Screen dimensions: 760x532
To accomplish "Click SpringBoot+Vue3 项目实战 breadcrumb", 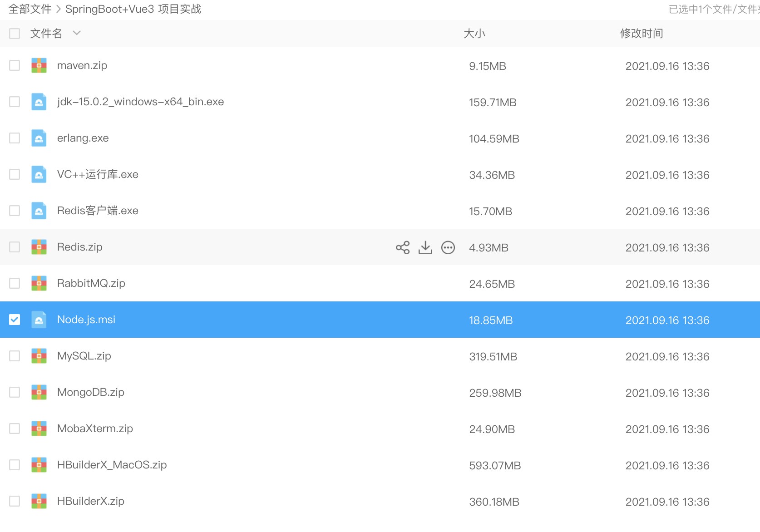I will click(133, 9).
